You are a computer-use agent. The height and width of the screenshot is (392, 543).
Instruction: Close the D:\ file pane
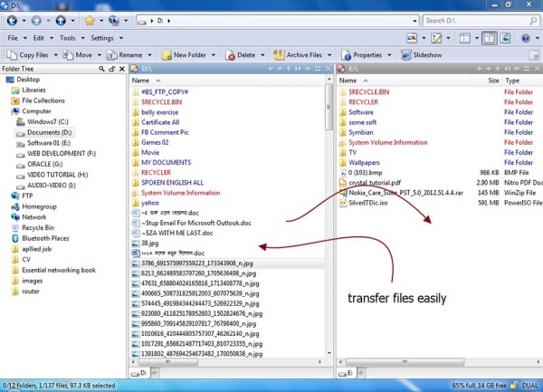(x=329, y=69)
